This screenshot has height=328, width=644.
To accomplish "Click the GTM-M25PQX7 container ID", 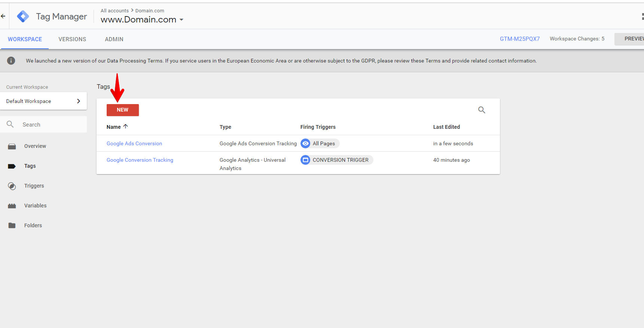I will pos(520,39).
